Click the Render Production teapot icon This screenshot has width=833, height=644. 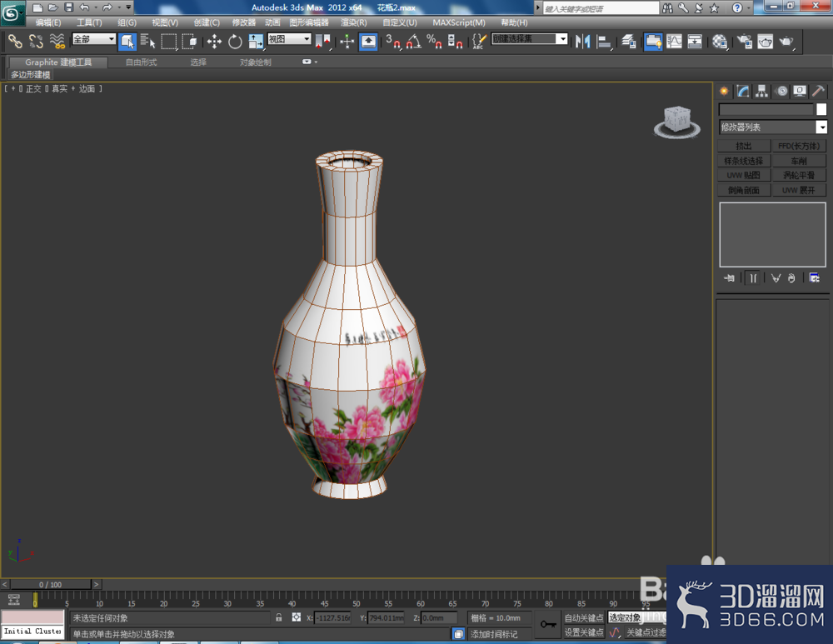786,41
